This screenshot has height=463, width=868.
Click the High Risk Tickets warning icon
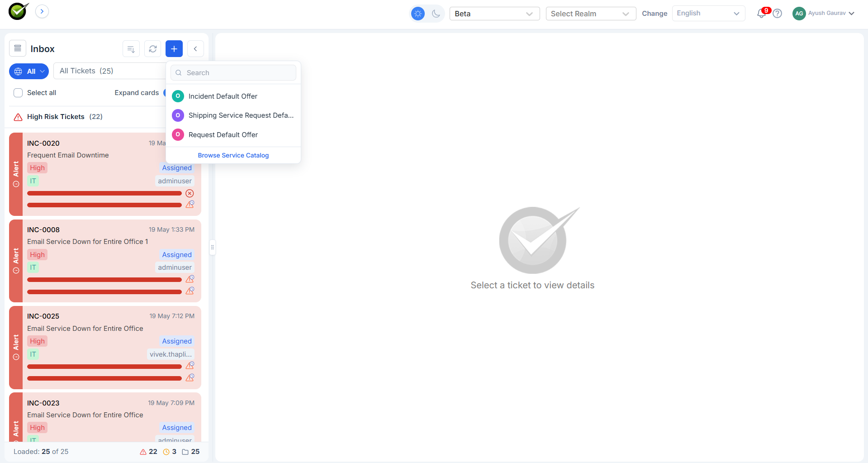pos(18,117)
